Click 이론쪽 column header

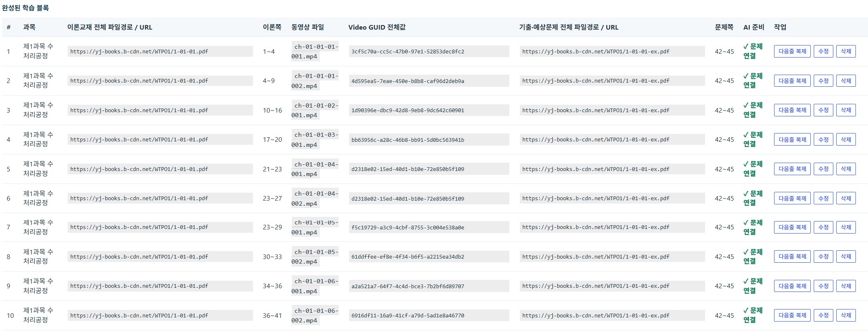coord(272,27)
